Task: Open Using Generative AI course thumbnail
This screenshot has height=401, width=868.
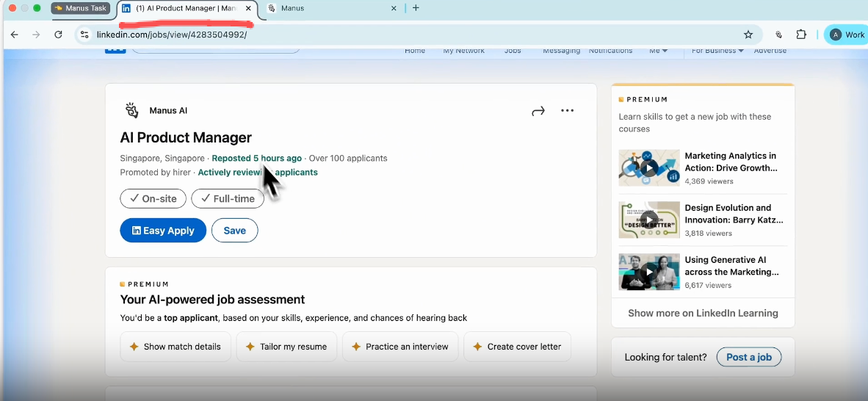Action: pos(648,272)
